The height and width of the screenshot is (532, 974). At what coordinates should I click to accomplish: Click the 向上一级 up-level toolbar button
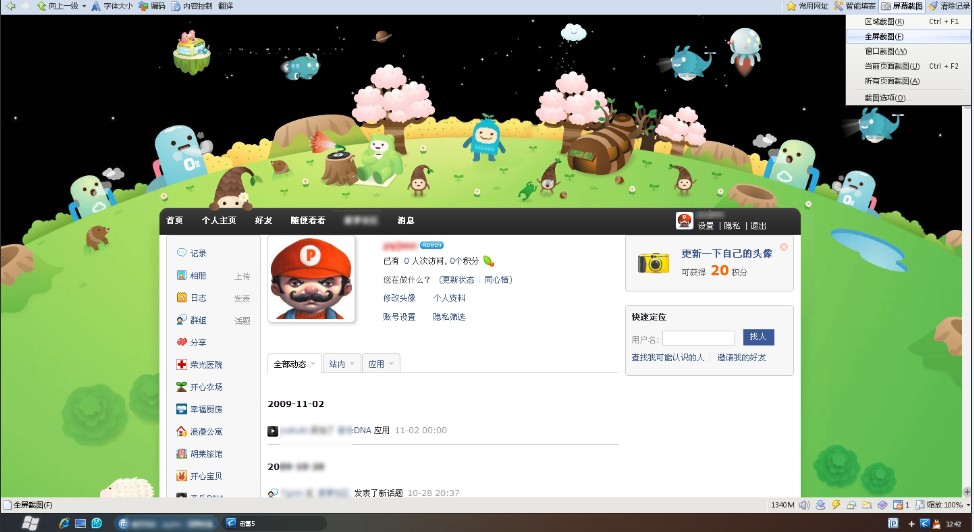tap(58, 6)
